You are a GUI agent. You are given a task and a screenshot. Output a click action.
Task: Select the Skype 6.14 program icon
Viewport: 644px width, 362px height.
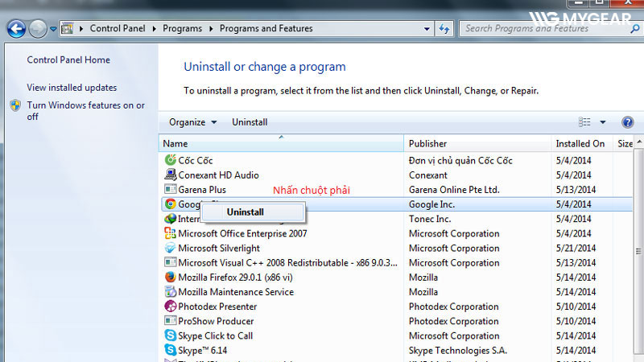170,350
